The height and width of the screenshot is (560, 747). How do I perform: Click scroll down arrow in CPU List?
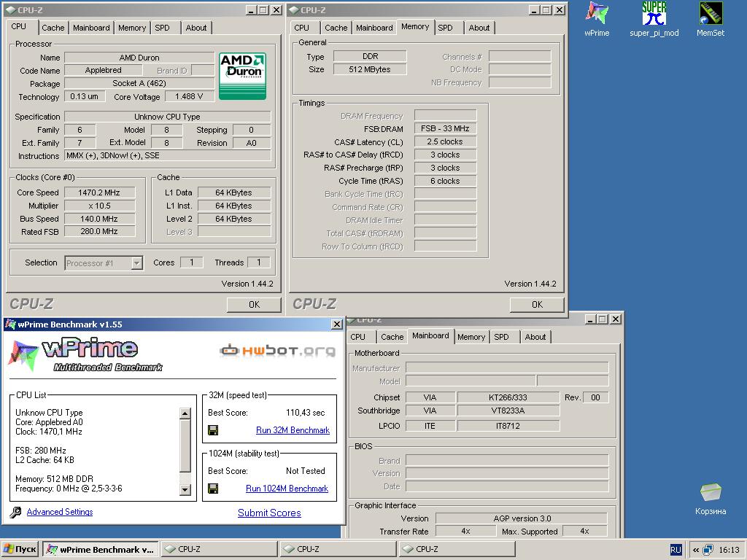pyautogui.click(x=185, y=489)
